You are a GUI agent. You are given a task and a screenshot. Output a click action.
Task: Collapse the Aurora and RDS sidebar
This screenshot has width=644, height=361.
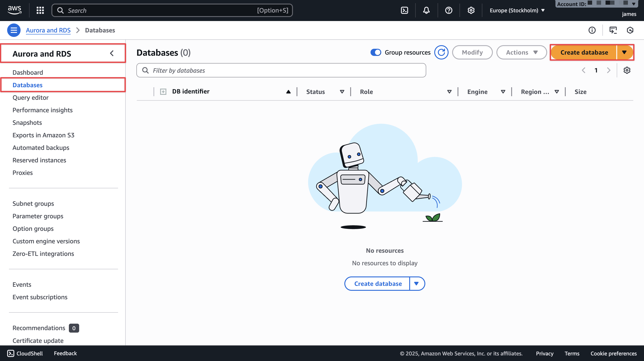tap(112, 53)
